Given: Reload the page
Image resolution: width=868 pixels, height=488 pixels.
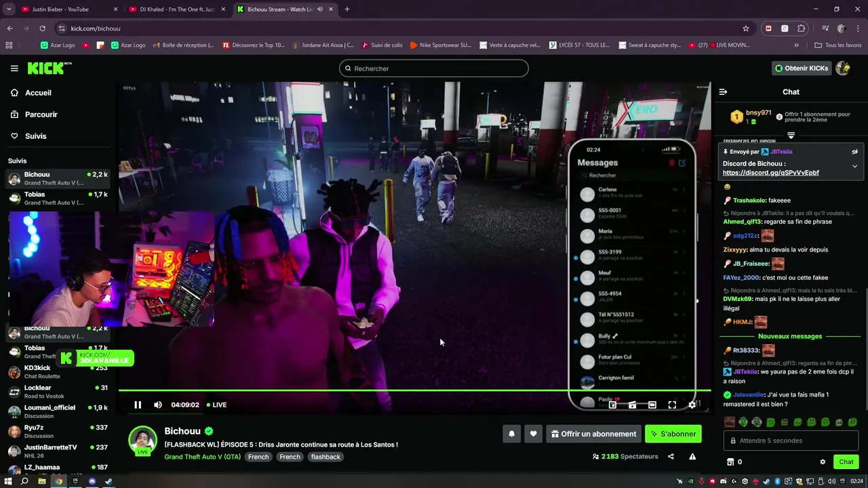Looking at the screenshot, I should 42,28.
